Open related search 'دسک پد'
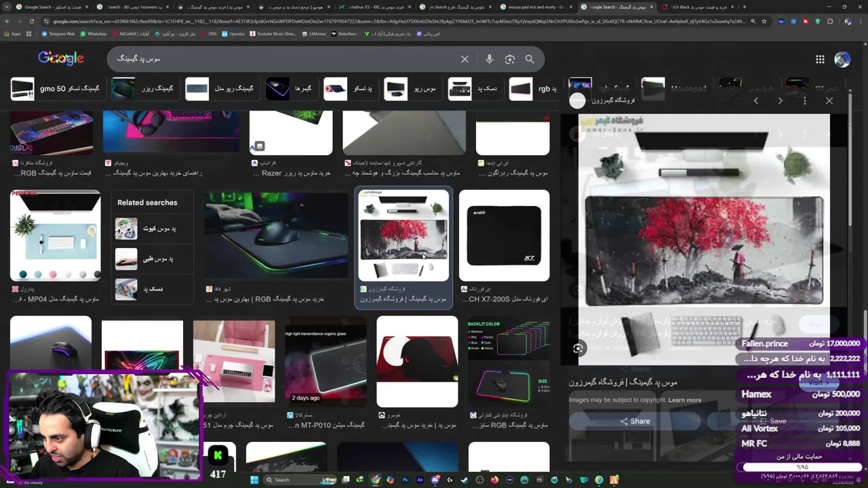This screenshot has height=488, width=868. (152, 289)
